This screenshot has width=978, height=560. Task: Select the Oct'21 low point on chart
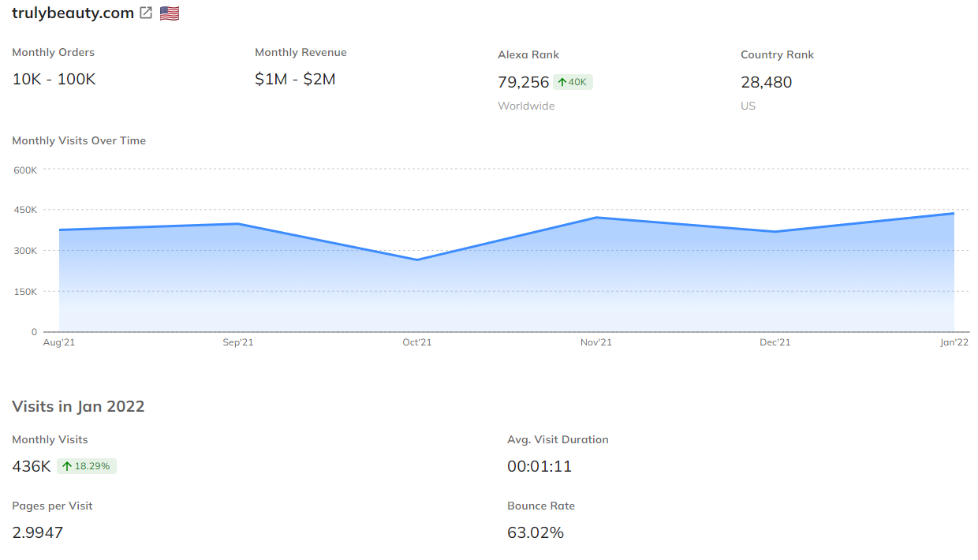pos(417,259)
